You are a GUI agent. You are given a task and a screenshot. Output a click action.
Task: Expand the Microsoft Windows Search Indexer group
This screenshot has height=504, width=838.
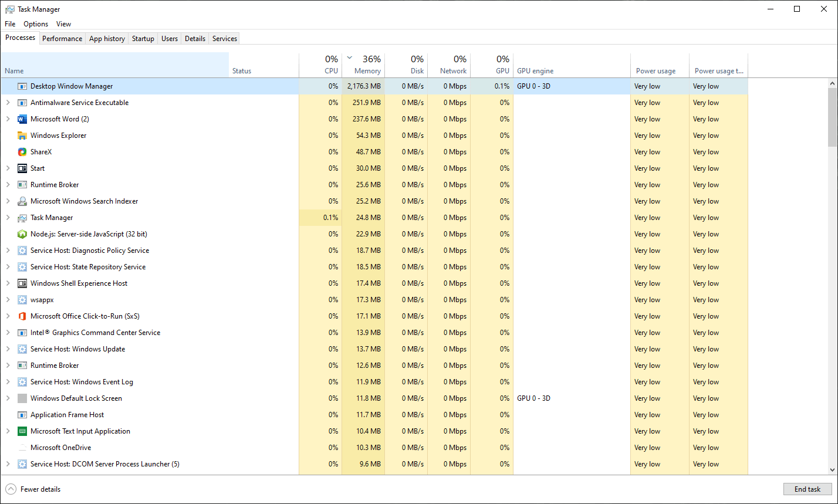(x=8, y=201)
